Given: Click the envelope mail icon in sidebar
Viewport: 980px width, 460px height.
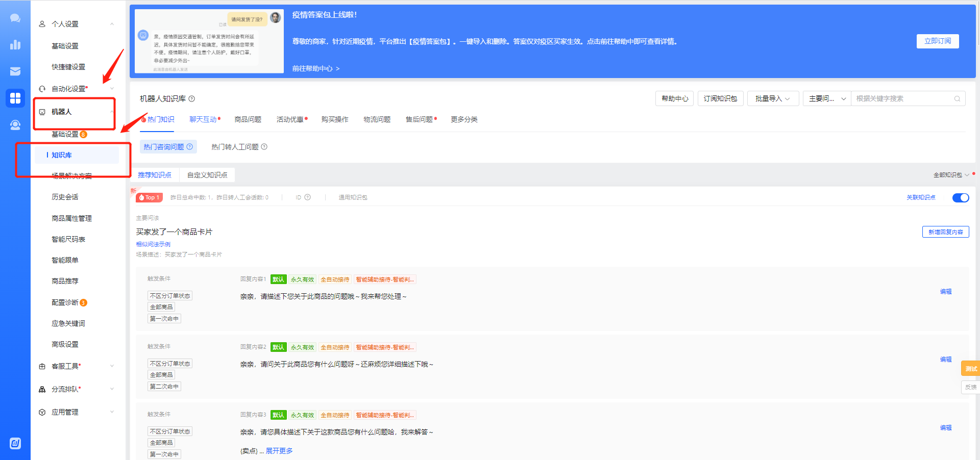Looking at the screenshot, I should coord(15,71).
